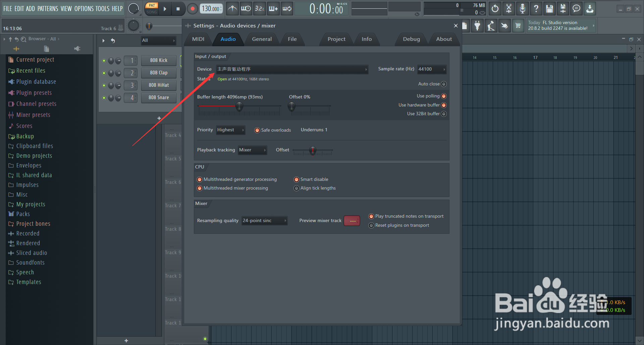Click the browser audio waveform icon

pos(16,49)
